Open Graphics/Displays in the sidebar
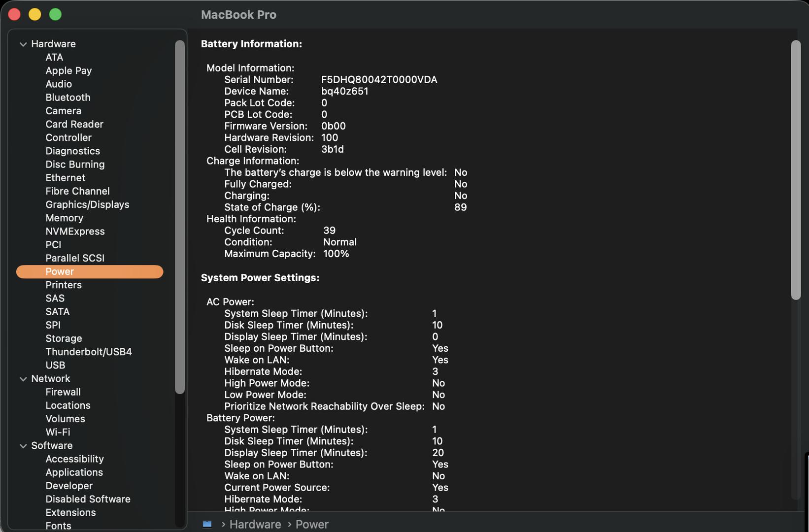This screenshot has height=532, width=809. (87, 204)
